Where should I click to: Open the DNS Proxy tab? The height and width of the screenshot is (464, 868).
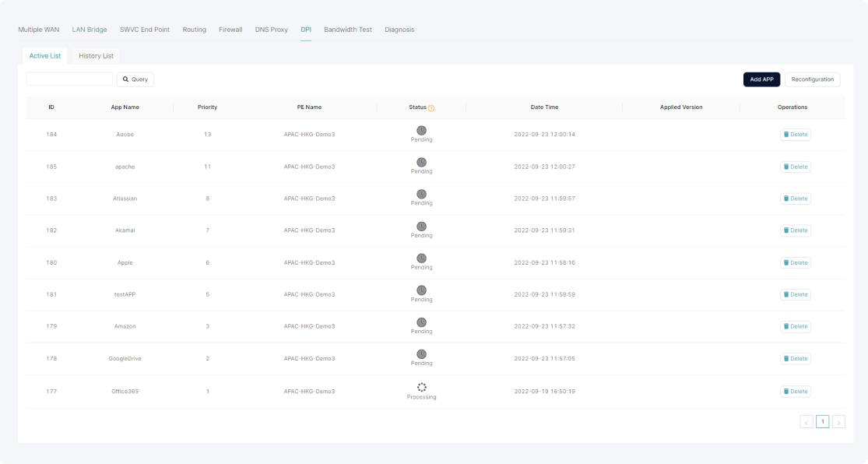pos(271,30)
